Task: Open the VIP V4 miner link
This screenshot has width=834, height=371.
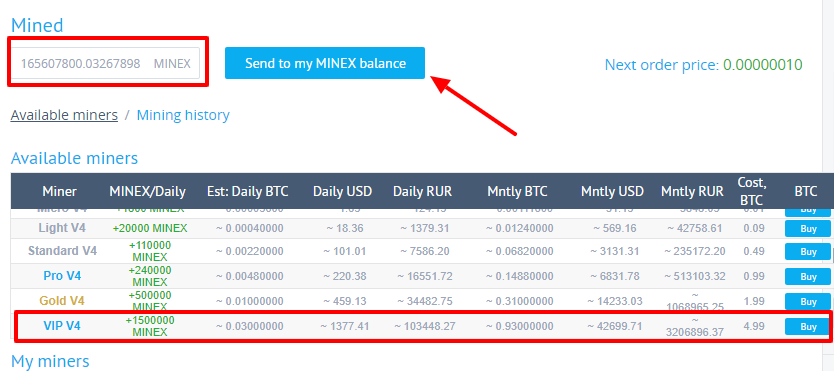Action: pyautogui.click(x=62, y=326)
